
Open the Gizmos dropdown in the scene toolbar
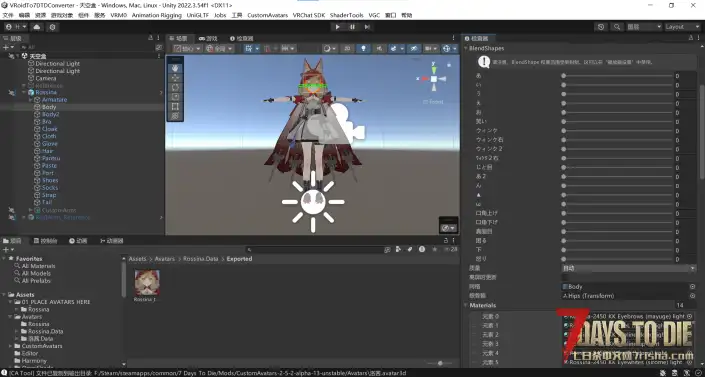point(449,48)
